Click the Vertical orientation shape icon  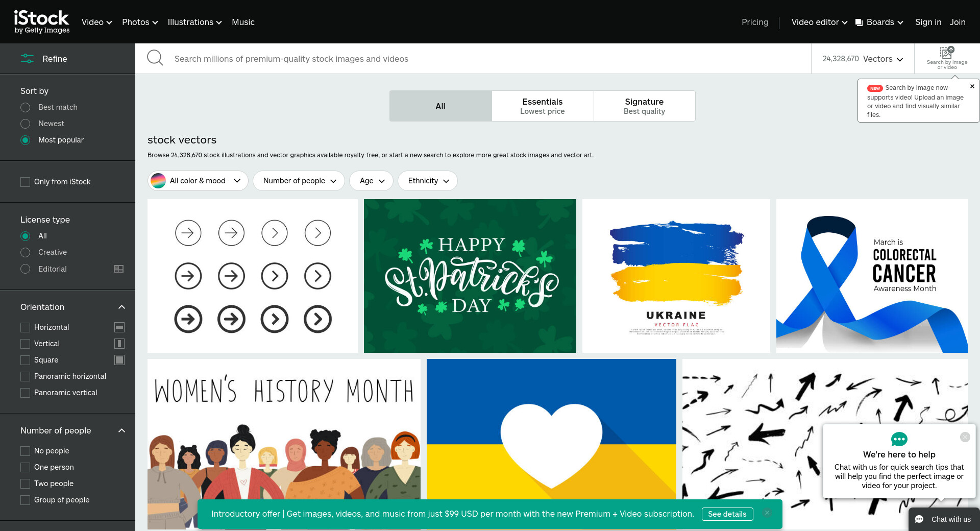[119, 344]
